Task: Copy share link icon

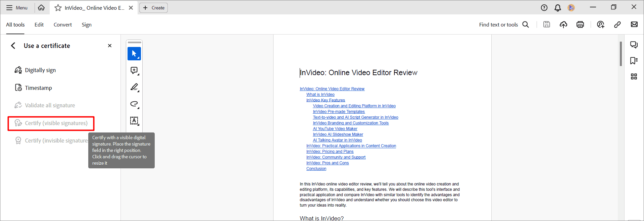Action: (x=617, y=24)
